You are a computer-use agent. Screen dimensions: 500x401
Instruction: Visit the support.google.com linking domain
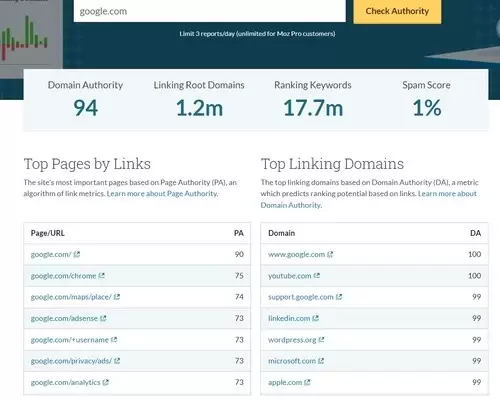click(x=301, y=297)
